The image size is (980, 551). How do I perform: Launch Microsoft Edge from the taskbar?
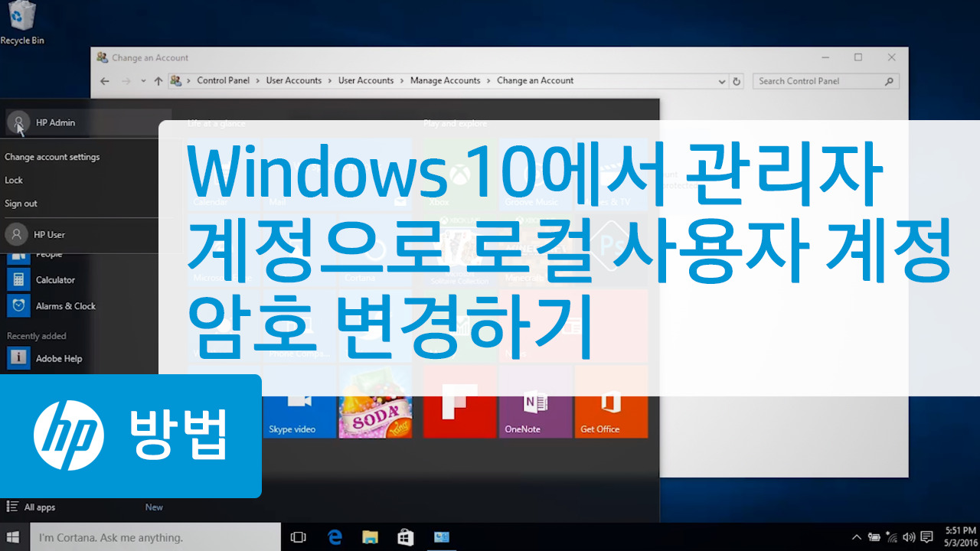pos(335,536)
